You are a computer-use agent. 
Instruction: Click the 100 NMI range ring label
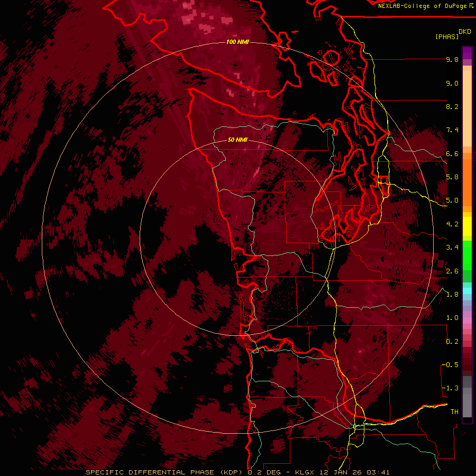click(x=237, y=42)
